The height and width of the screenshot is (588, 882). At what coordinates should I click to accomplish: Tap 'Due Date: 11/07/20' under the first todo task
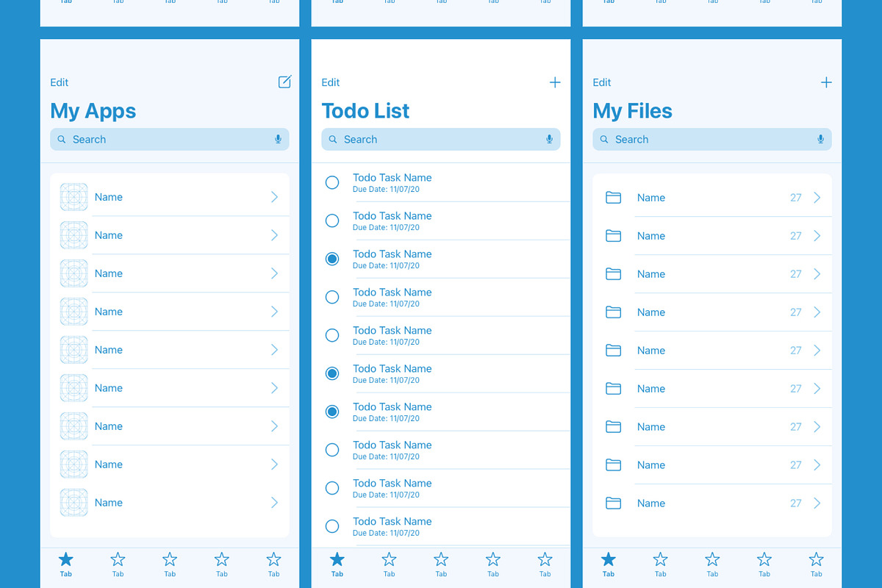[387, 189]
